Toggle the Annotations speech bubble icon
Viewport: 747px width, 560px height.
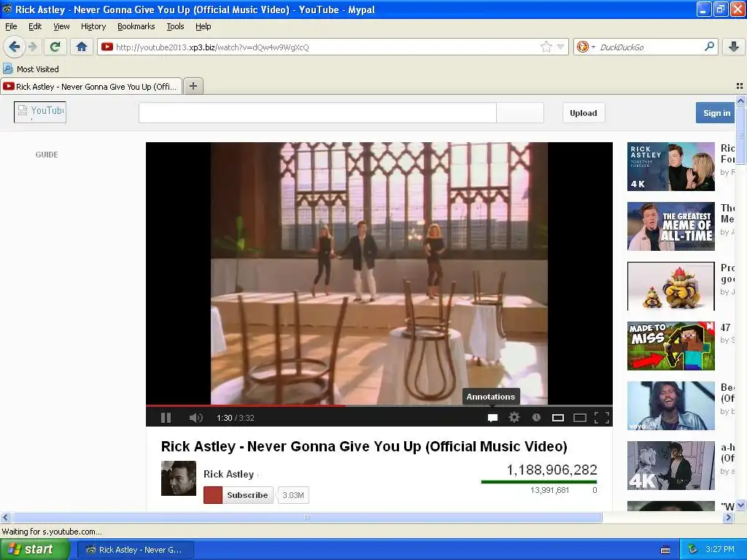tap(492, 418)
